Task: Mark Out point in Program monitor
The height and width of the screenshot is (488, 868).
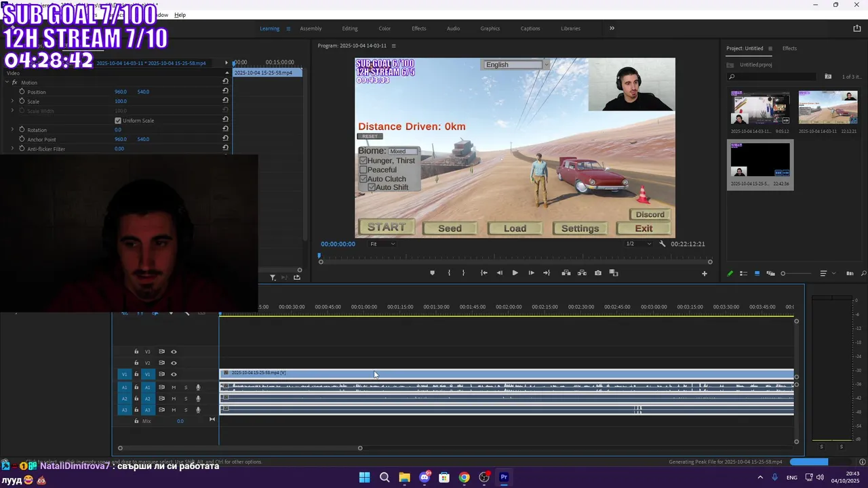Action: point(464,273)
